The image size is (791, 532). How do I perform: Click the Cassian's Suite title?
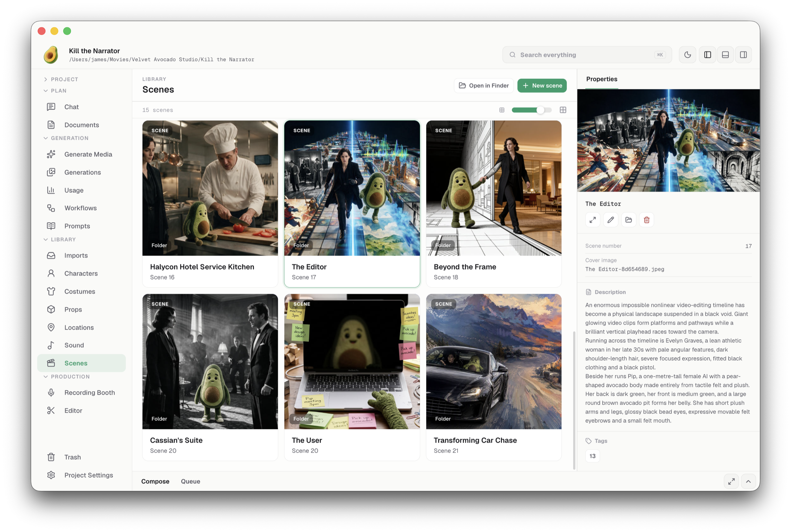pos(176,440)
